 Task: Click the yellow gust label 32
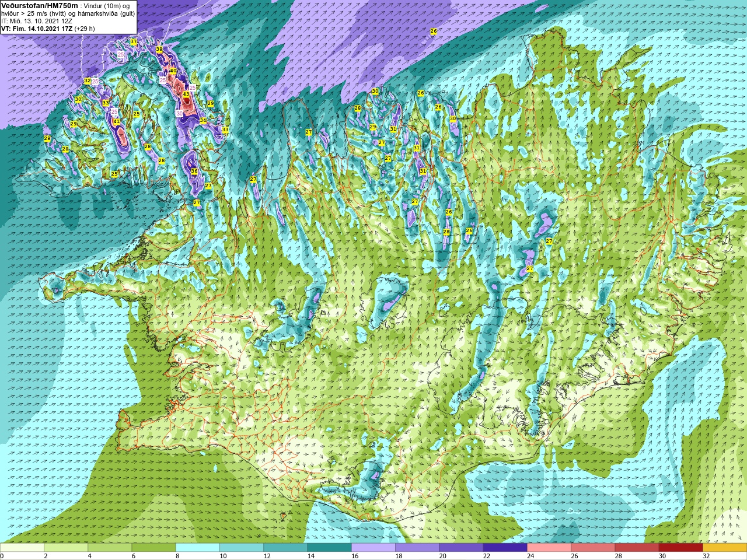pyautogui.click(x=88, y=80)
